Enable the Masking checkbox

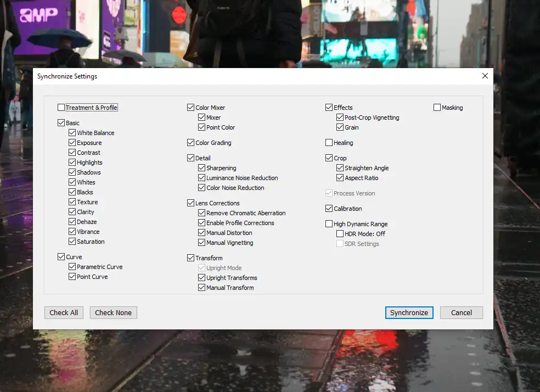(437, 108)
